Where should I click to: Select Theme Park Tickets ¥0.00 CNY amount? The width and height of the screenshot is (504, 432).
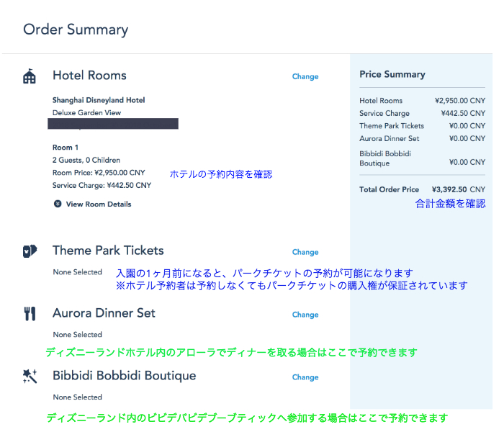[x=467, y=126]
